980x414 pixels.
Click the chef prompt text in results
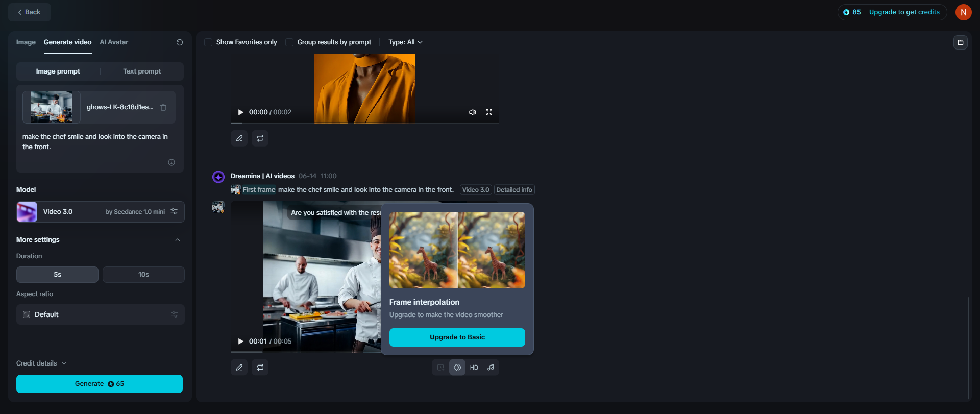point(366,190)
